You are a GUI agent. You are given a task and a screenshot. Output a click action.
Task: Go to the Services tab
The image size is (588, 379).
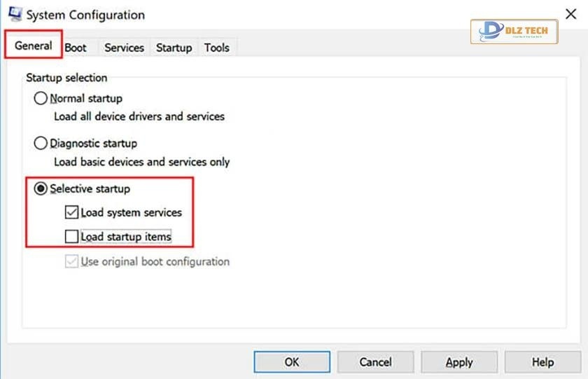click(124, 48)
